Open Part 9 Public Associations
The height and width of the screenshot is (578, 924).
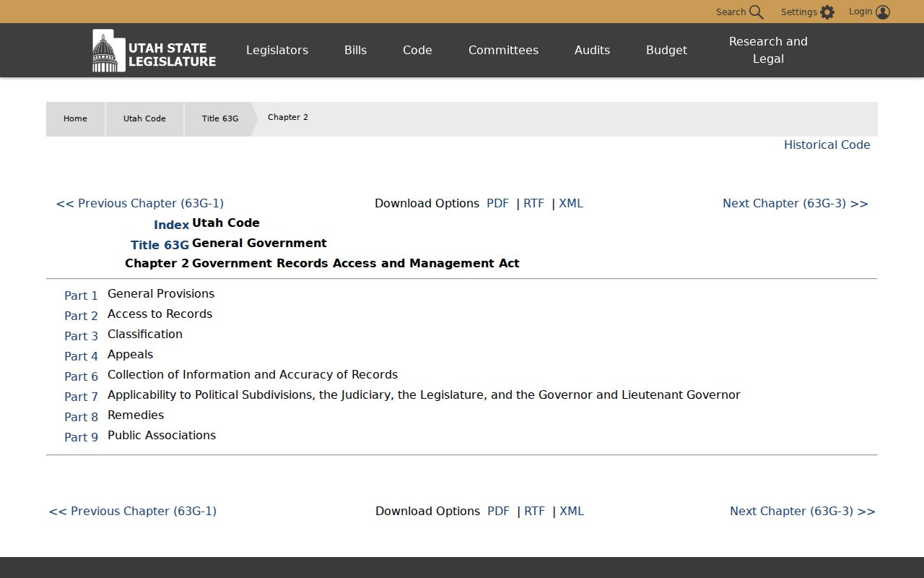click(x=81, y=437)
